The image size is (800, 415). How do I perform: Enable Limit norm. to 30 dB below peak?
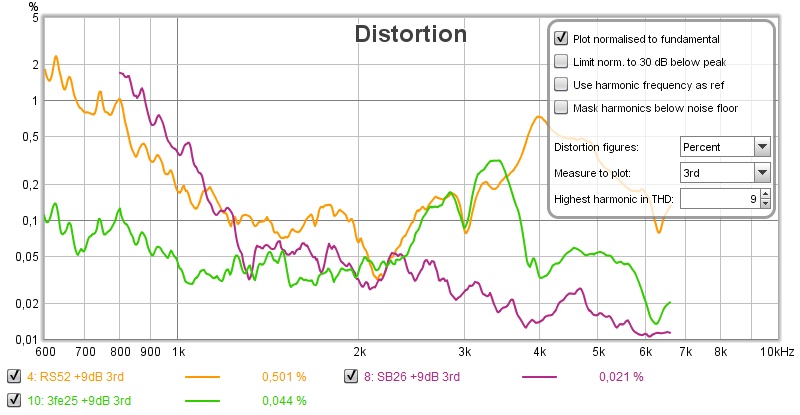pos(561,61)
